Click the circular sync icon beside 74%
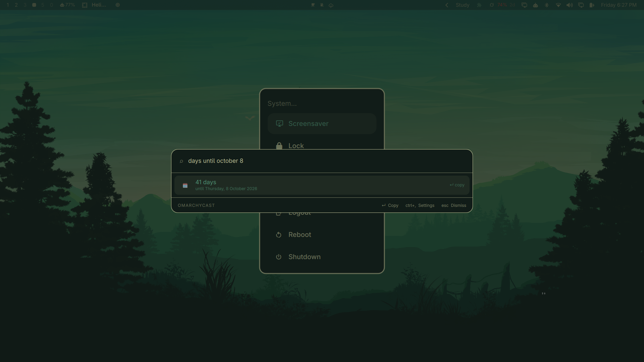This screenshot has width=644, height=362. point(492,5)
